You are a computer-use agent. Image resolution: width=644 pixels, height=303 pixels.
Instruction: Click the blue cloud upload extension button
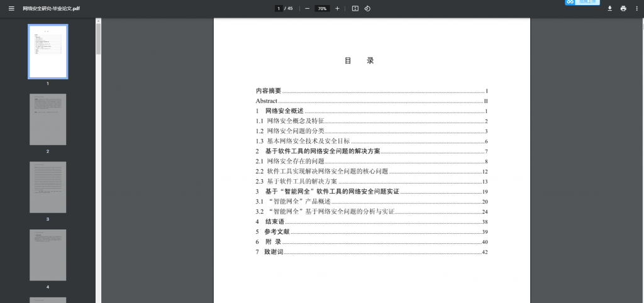coord(582,3)
